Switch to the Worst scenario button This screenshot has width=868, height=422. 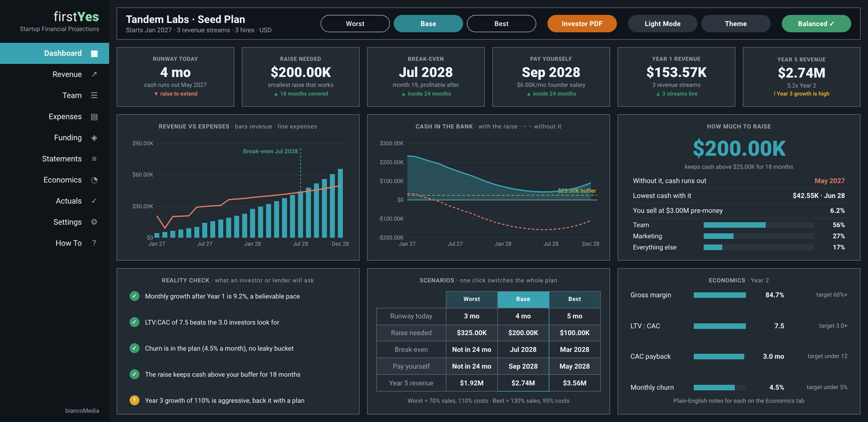[x=355, y=24]
